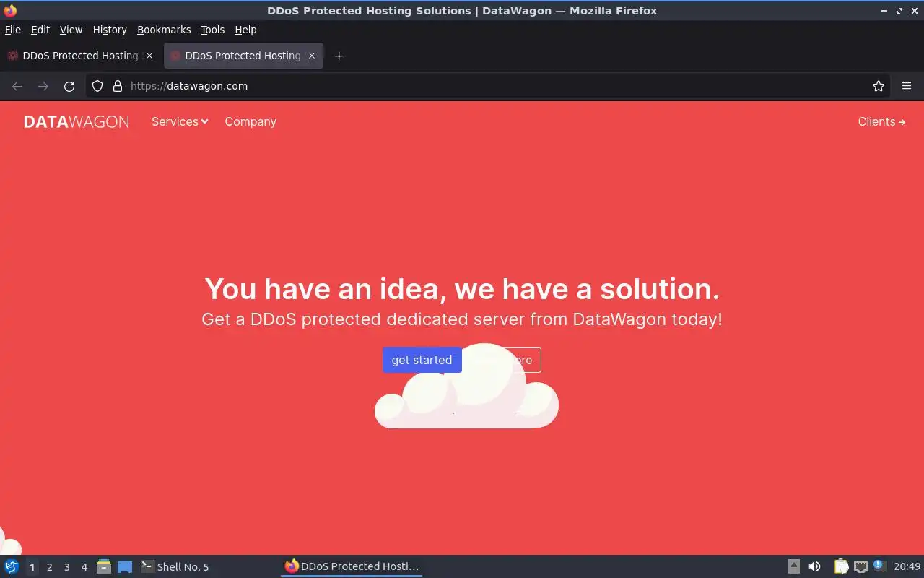
Task: Open the desktop start menu icon
Action: 12,566
